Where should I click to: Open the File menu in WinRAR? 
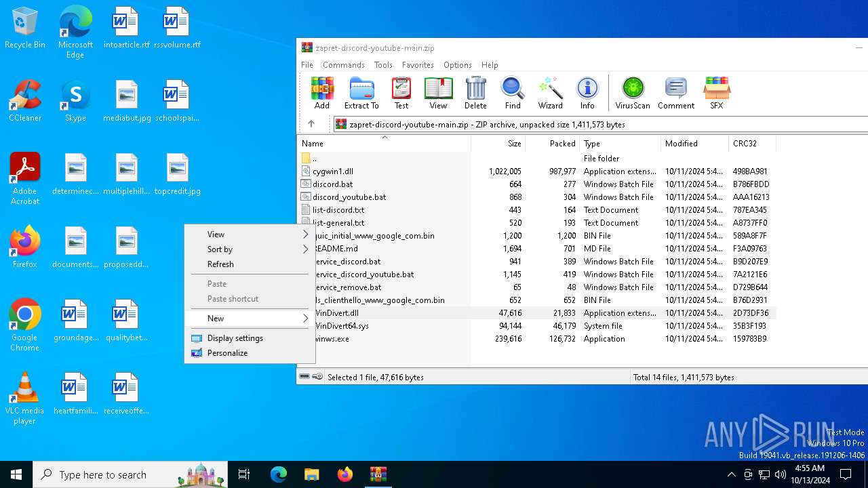coord(307,65)
